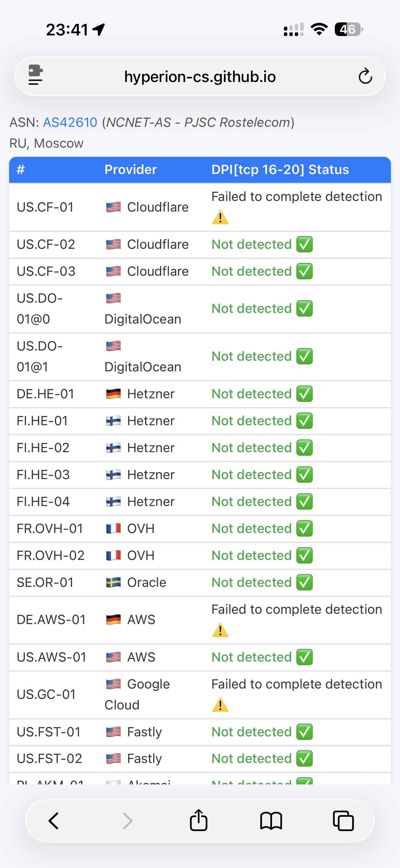Tap the green checkmark for US.FST-01
This screenshot has width=400, height=868.
(304, 732)
